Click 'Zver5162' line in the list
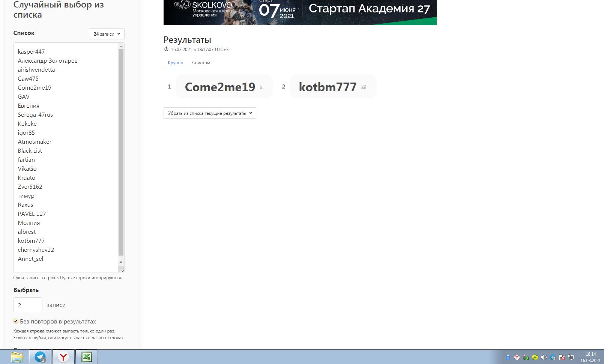 [30, 187]
